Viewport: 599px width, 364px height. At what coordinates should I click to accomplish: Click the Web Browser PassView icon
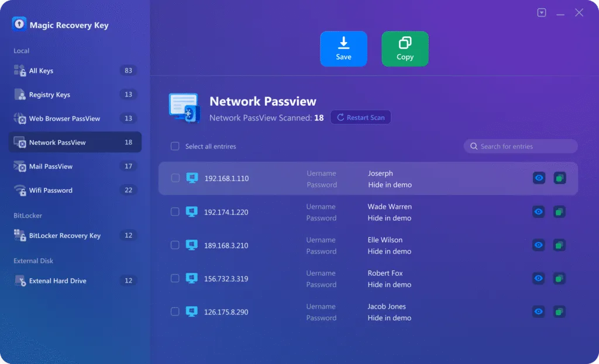pos(19,118)
